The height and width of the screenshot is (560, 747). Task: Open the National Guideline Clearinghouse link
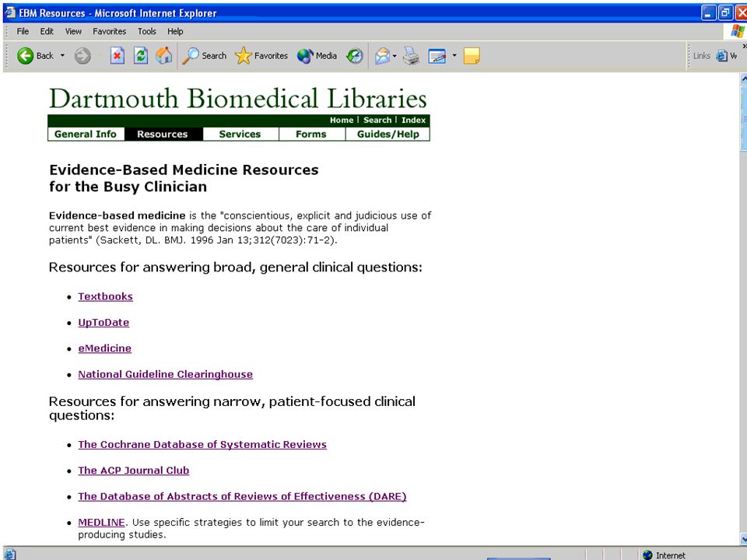165,374
